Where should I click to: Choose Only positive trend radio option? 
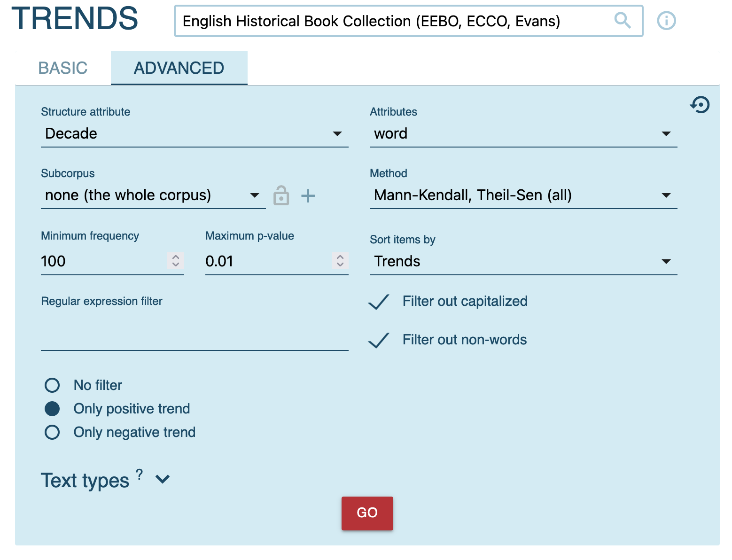[x=52, y=409]
